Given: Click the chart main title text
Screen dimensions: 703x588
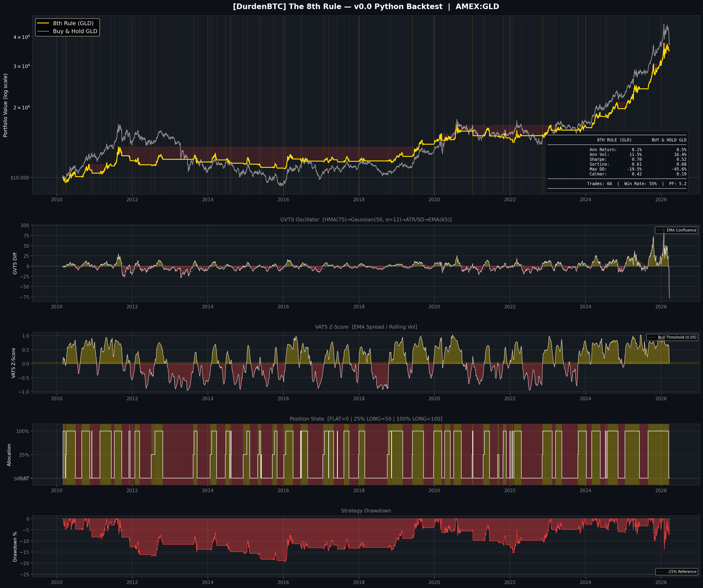Looking at the screenshot, I should coord(366,7).
